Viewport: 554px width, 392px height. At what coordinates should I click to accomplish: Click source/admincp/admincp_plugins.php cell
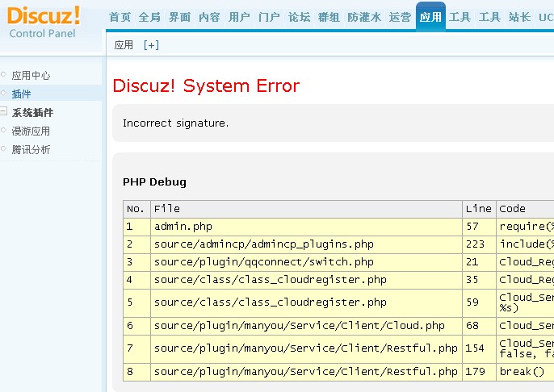tap(306, 244)
